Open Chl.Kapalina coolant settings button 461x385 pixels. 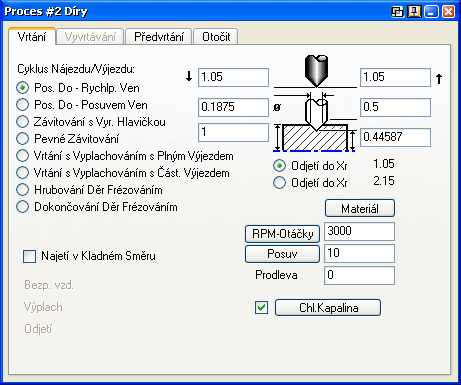tap(328, 308)
